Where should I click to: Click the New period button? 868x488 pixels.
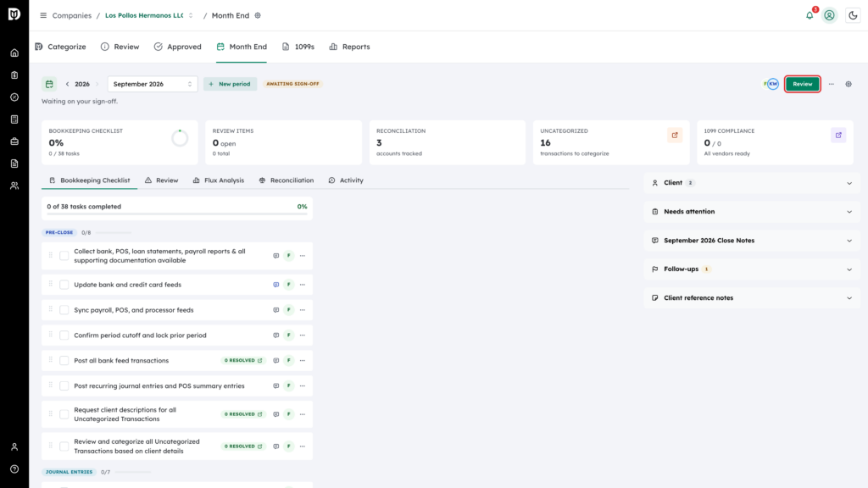coord(230,84)
